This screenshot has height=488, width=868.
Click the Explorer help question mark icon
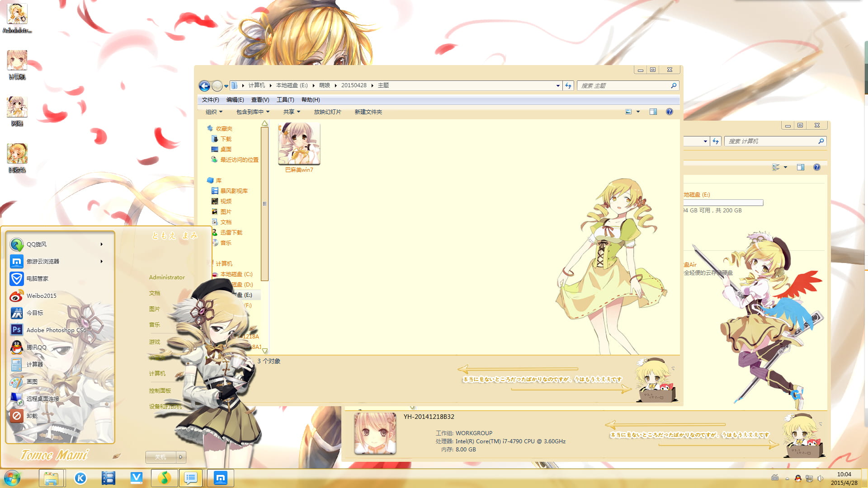[670, 112]
